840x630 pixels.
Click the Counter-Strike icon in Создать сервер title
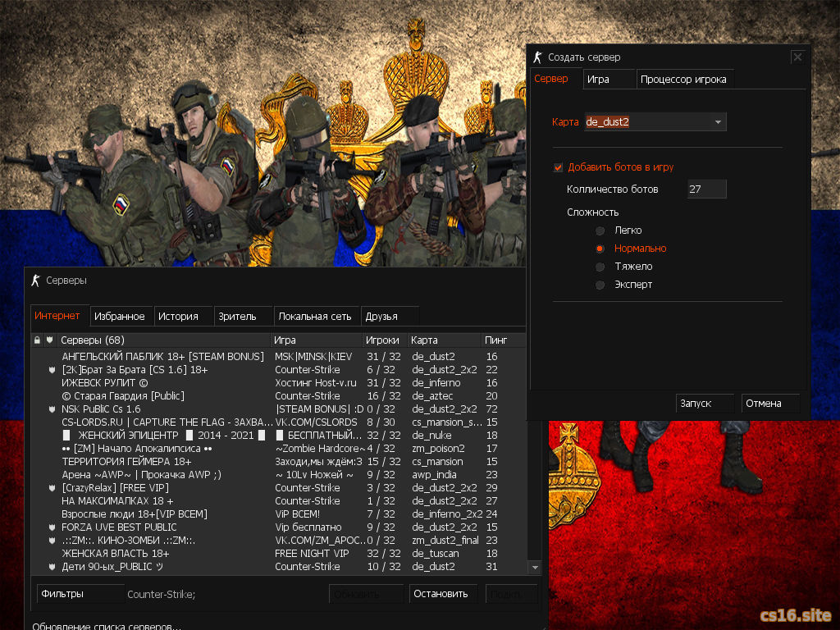tap(538, 57)
